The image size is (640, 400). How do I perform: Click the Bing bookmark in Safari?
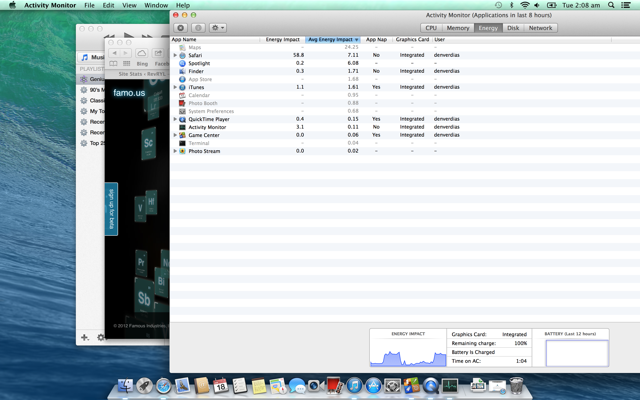[x=142, y=64]
